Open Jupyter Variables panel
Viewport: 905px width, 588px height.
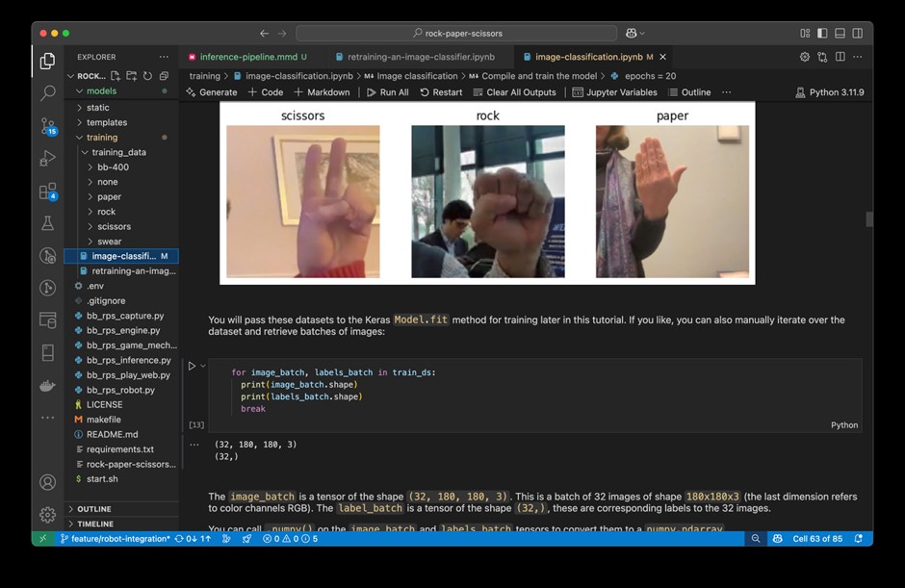click(x=614, y=92)
